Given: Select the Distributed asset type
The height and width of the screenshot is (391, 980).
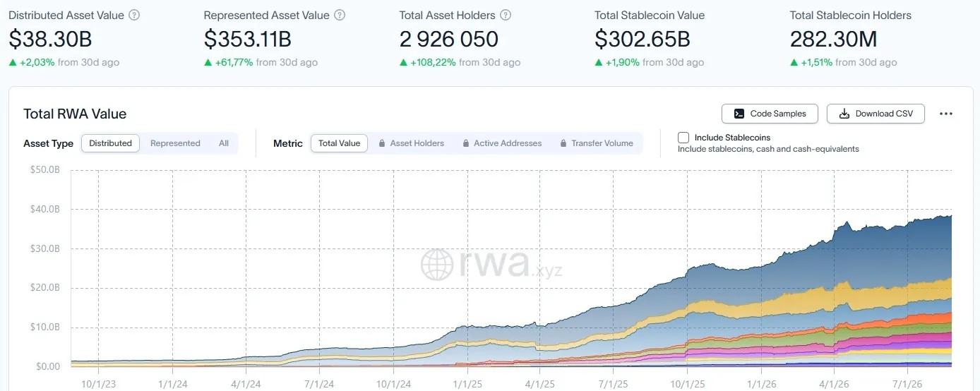Looking at the screenshot, I should tap(110, 143).
